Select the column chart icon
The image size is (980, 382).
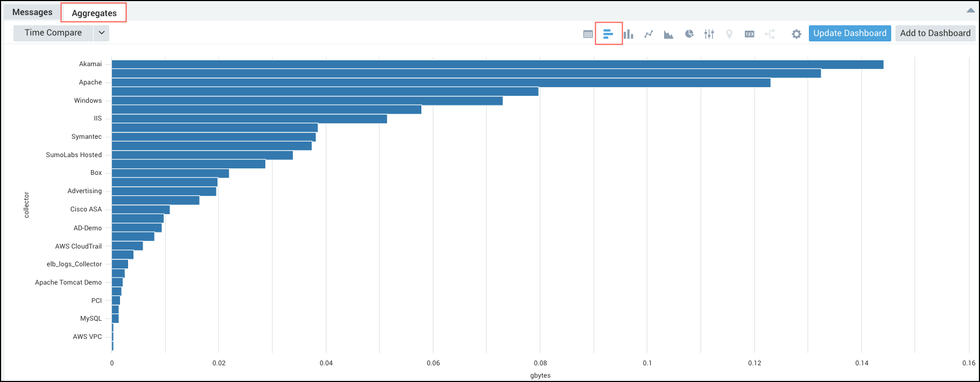click(x=628, y=34)
